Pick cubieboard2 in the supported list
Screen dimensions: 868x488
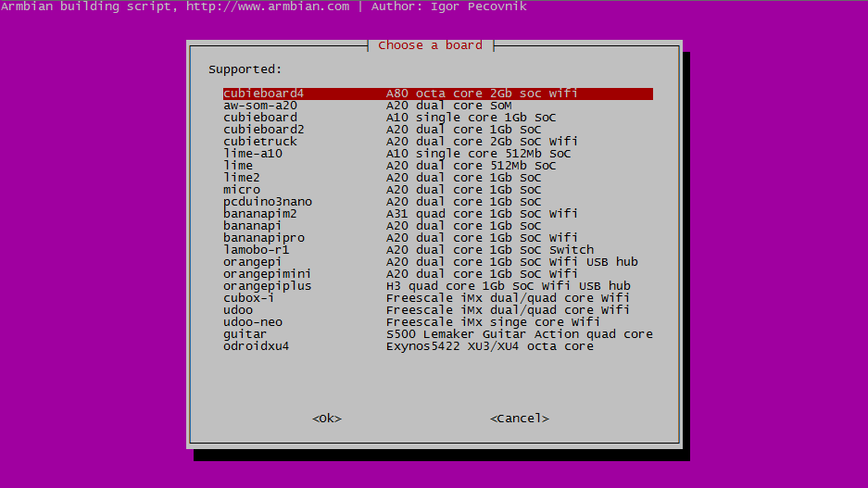point(438,130)
